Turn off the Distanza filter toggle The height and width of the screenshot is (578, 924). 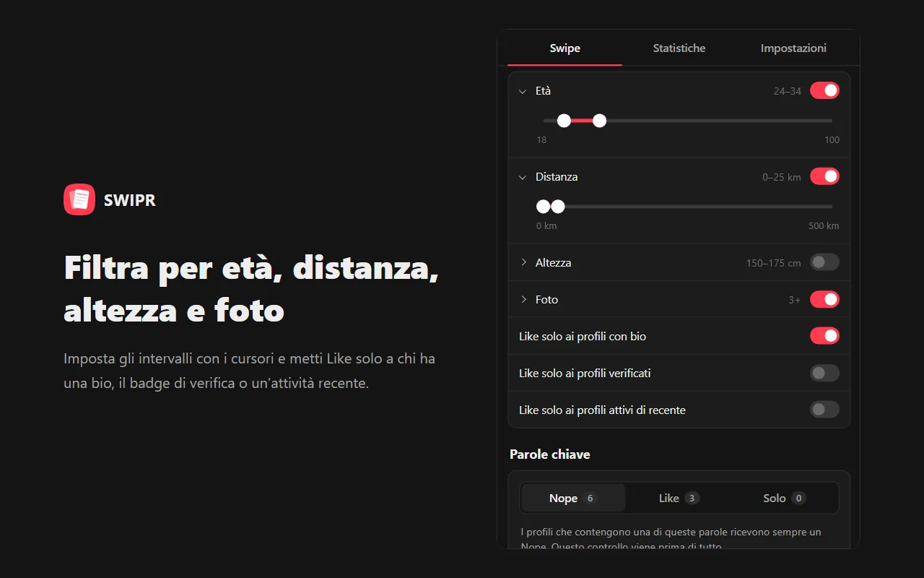tap(824, 176)
